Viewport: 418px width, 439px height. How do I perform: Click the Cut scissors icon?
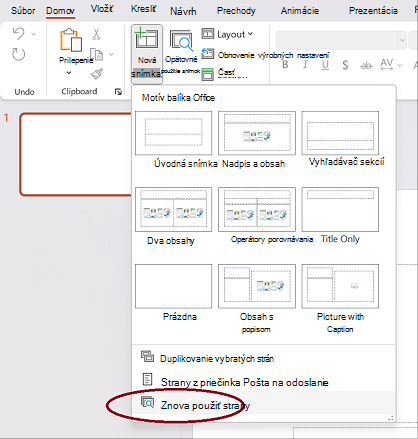(x=96, y=34)
